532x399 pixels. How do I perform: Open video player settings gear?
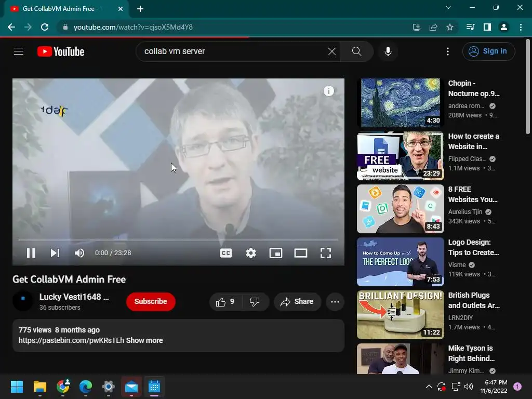pyautogui.click(x=251, y=253)
